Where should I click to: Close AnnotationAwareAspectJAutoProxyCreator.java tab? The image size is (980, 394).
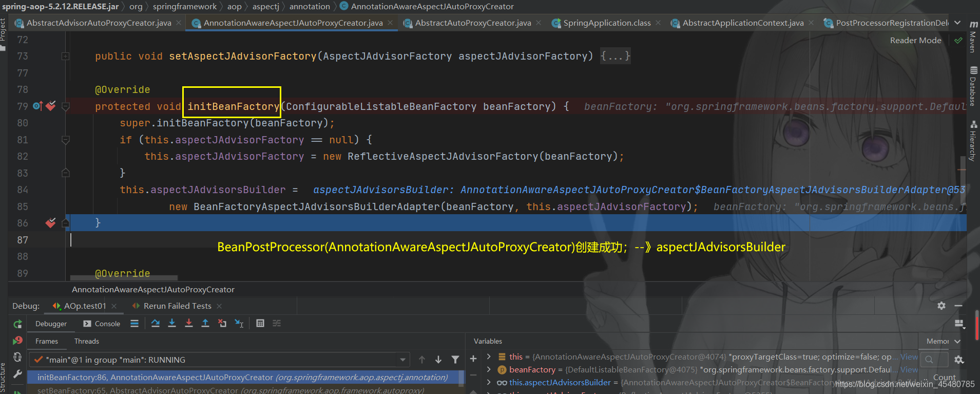390,23
